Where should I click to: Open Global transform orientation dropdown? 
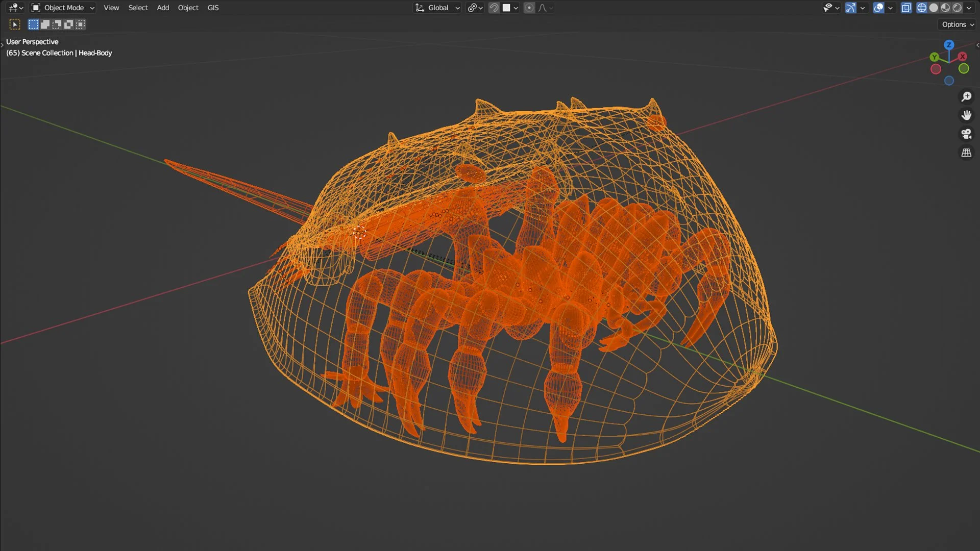[438, 8]
